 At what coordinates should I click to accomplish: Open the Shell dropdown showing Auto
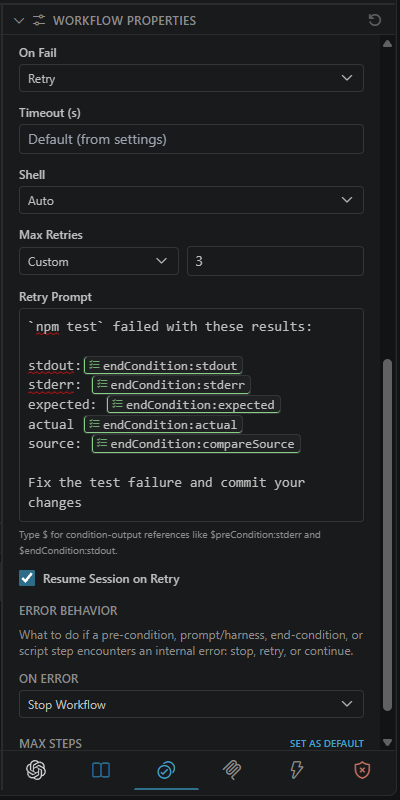(191, 200)
